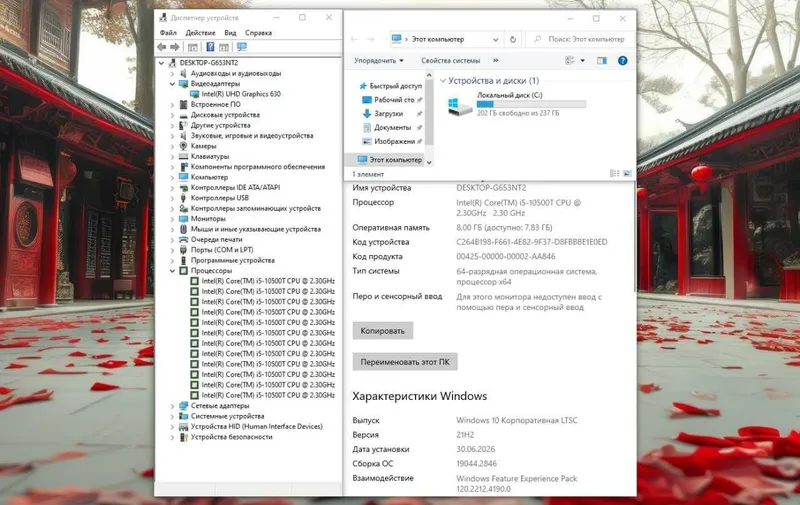Click the Устройства безопасности category icon
Image resolution: width=800 pixels, height=505 pixels.
pyautogui.click(x=184, y=437)
